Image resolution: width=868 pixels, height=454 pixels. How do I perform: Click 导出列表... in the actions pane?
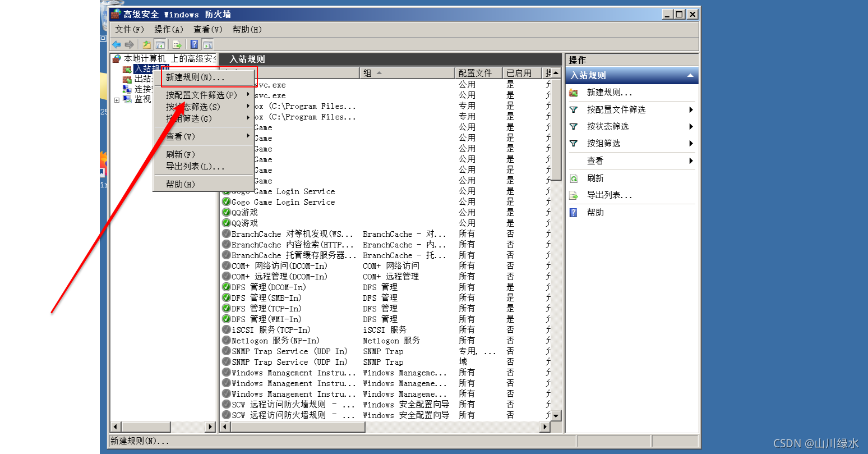(x=609, y=195)
